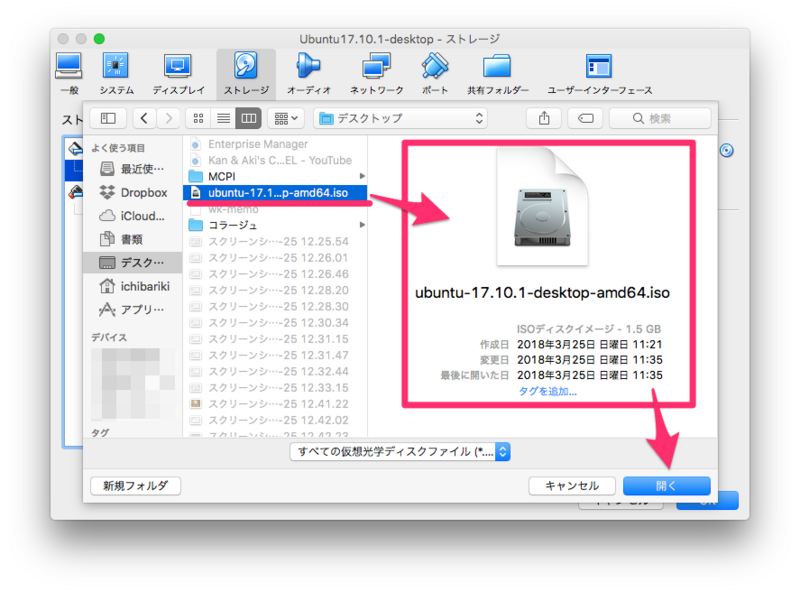
Task: Click the 開く (Open) button
Action: (666, 486)
